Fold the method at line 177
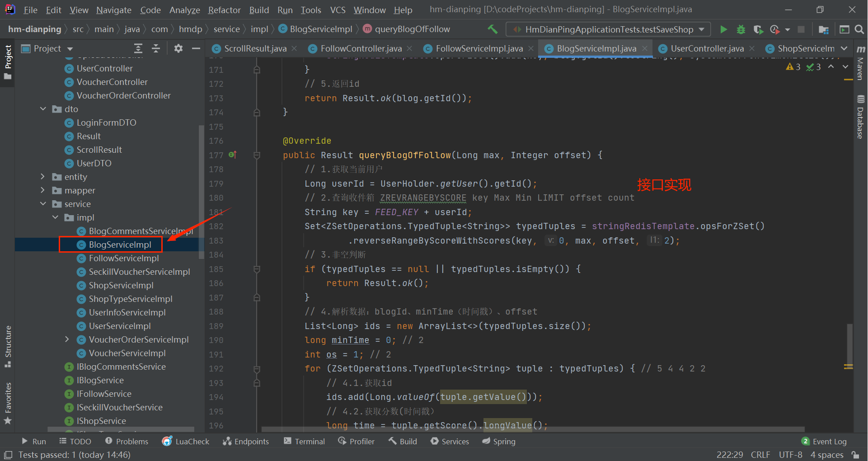Image resolution: width=868 pixels, height=461 pixels. [x=257, y=155]
